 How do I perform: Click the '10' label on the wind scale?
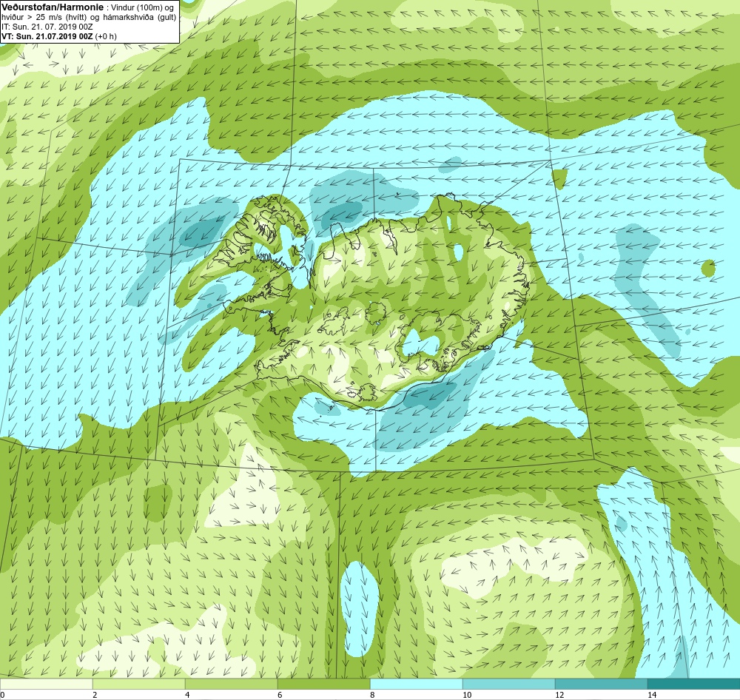467,695
